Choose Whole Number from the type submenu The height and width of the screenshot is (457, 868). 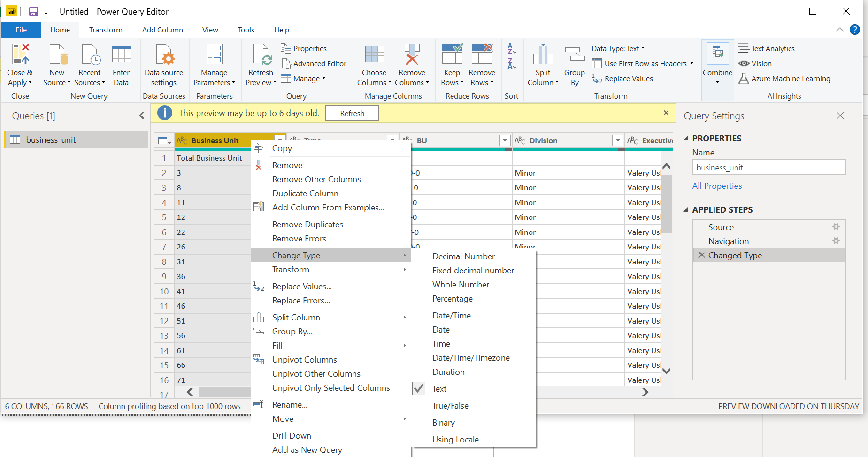pyautogui.click(x=461, y=285)
